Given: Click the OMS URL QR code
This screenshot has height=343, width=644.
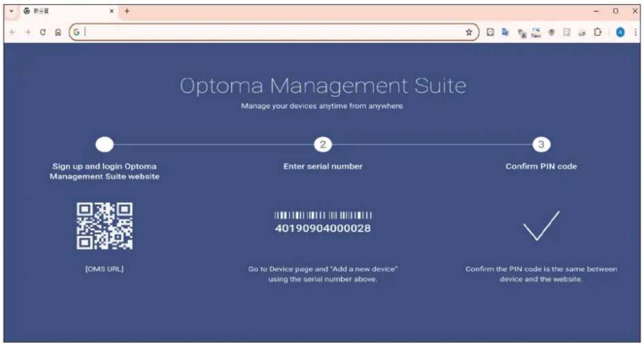Looking at the screenshot, I should (104, 226).
